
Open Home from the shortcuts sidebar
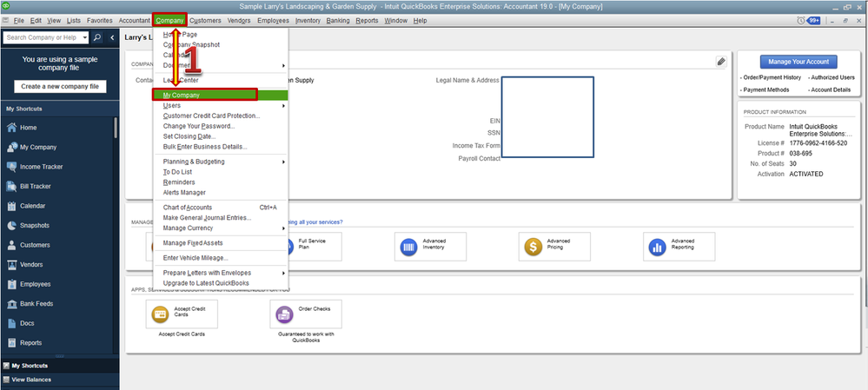[22, 128]
